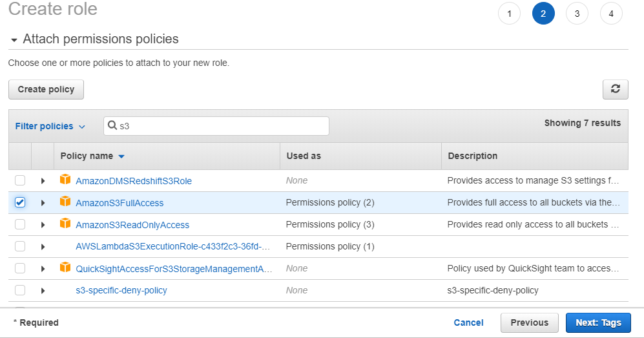Check the AmazonDMSRedshiftS3Role checkbox
The height and width of the screenshot is (338, 644).
click(20, 180)
